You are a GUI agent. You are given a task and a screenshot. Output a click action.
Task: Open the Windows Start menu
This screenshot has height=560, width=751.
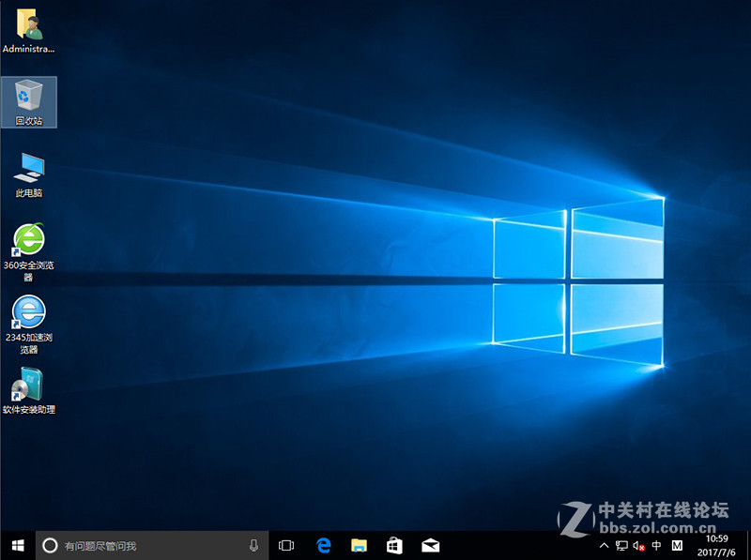18,545
